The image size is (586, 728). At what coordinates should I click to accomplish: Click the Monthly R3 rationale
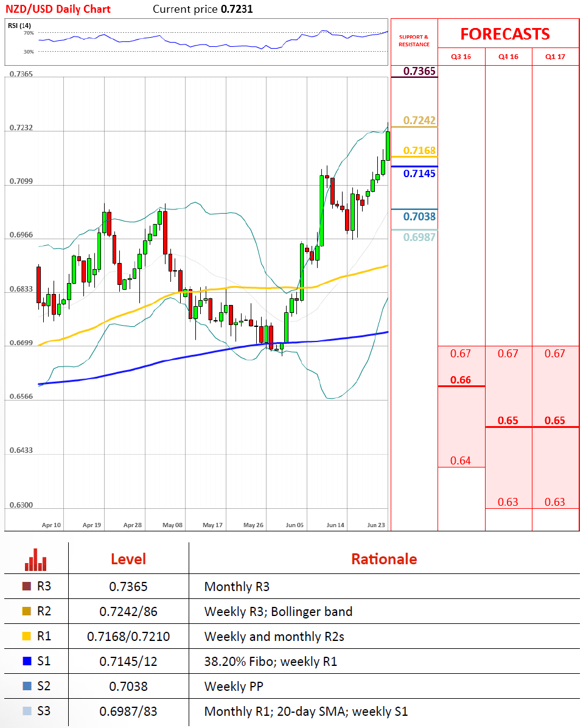click(237, 587)
